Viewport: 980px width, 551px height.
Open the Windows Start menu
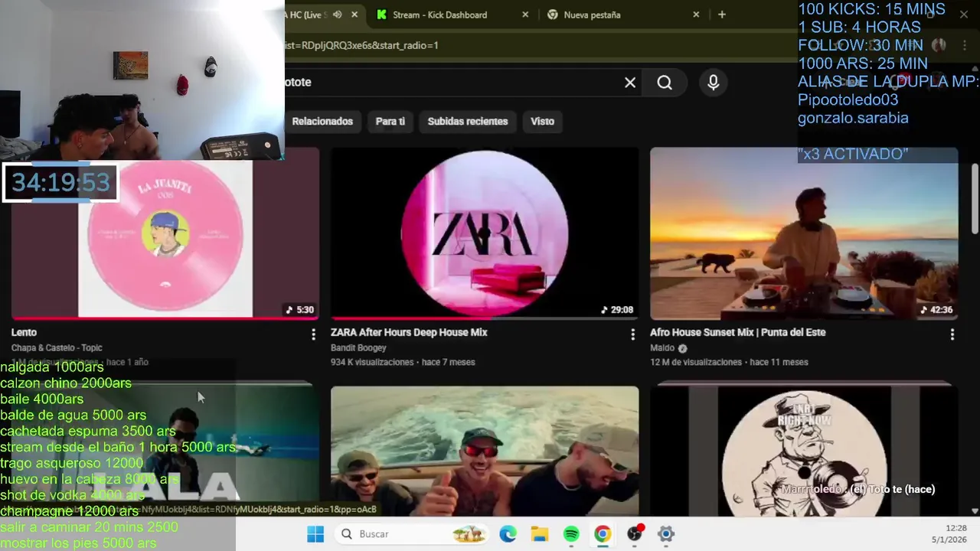(x=315, y=534)
